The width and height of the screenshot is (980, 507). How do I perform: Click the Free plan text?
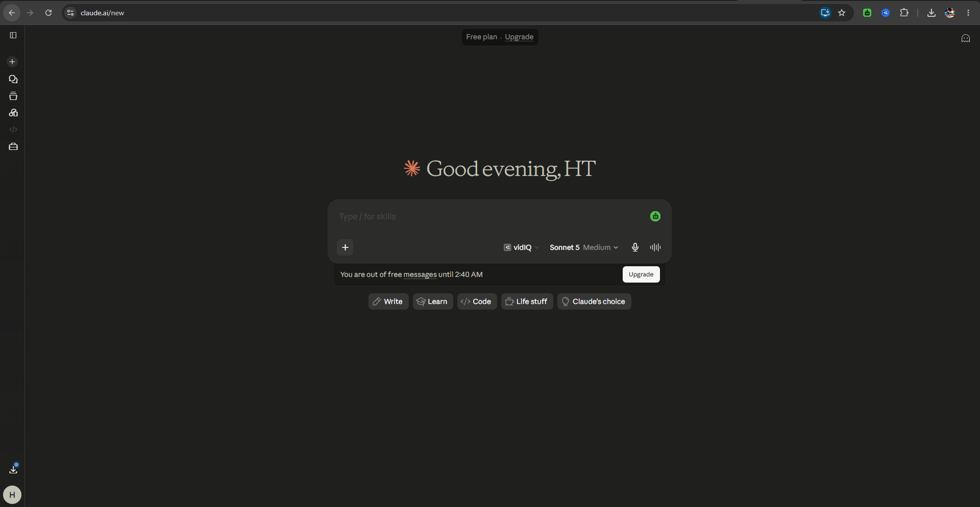(x=481, y=37)
